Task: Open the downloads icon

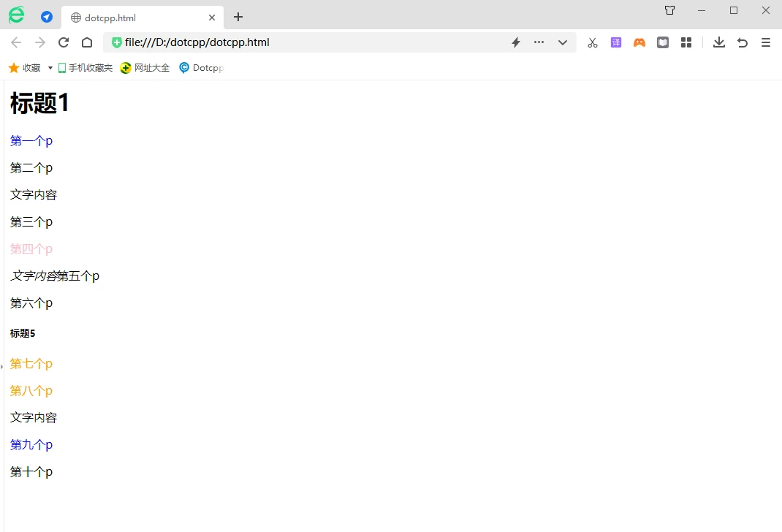Action: 718,42
